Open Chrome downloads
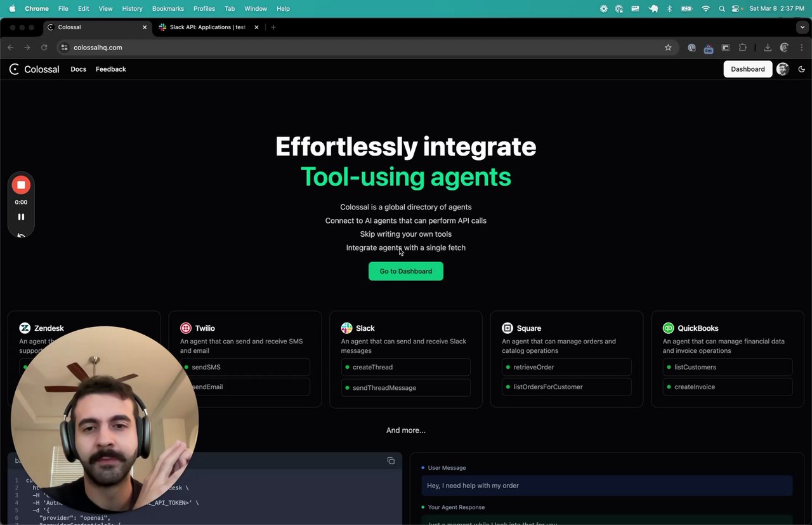Screen dimensions: 812x525 (x=768, y=48)
